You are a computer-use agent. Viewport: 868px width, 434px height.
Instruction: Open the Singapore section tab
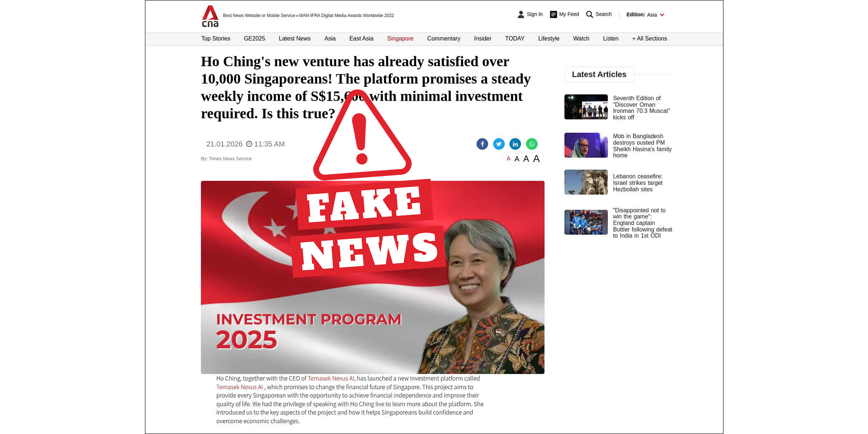[400, 39]
